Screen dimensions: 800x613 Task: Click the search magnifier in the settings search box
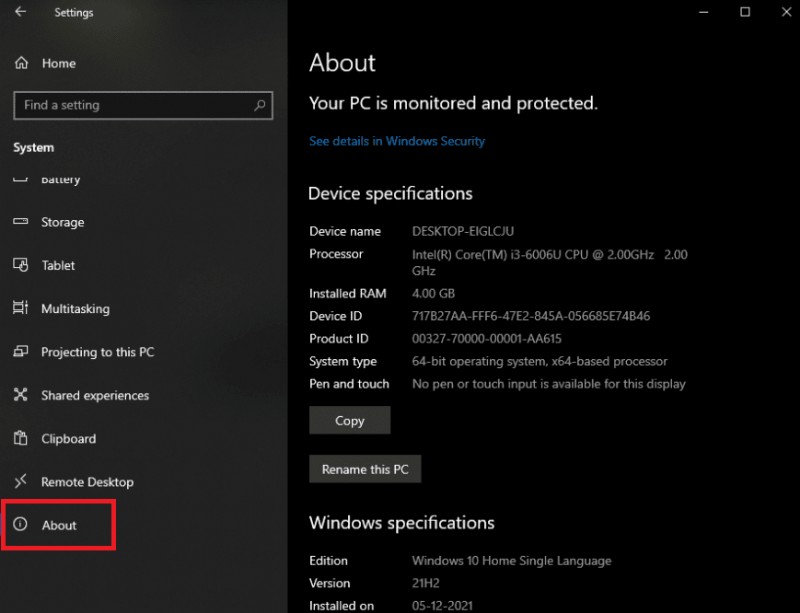point(258,105)
